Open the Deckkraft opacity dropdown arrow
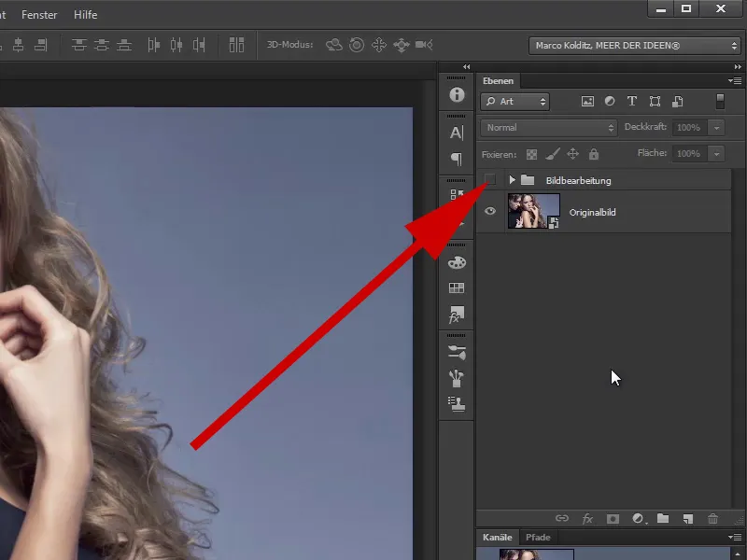The height and width of the screenshot is (560, 747). click(x=717, y=127)
